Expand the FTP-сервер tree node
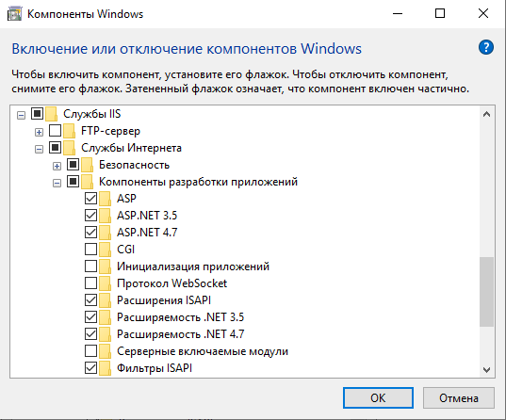506x420 pixels. point(39,132)
